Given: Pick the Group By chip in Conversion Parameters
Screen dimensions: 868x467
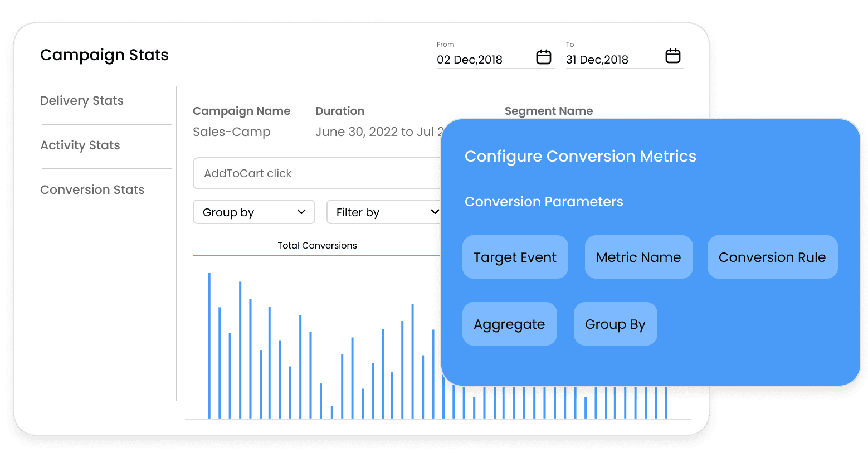Looking at the screenshot, I should tap(615, 324).
